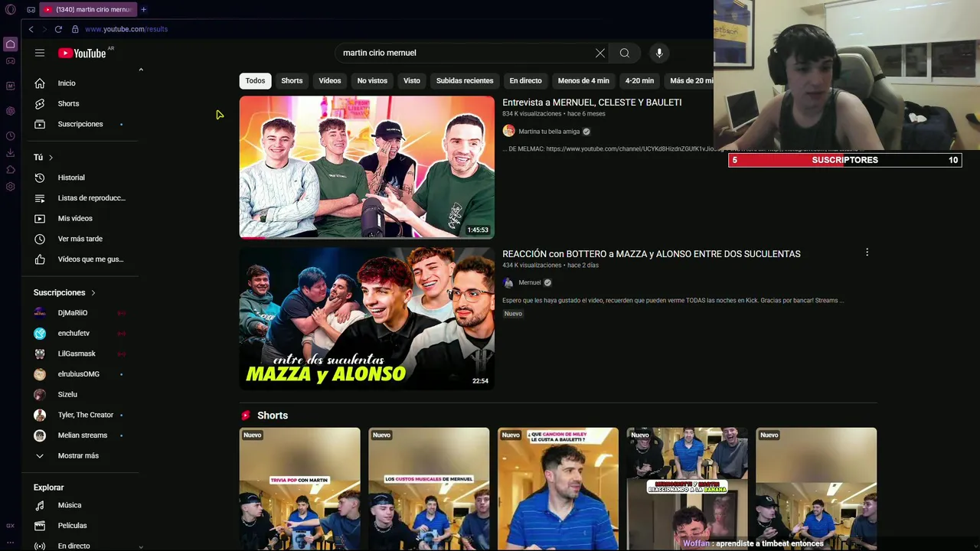Select the Visto filter chip
This screenshot has width=980, height=551.
[412, 80]
